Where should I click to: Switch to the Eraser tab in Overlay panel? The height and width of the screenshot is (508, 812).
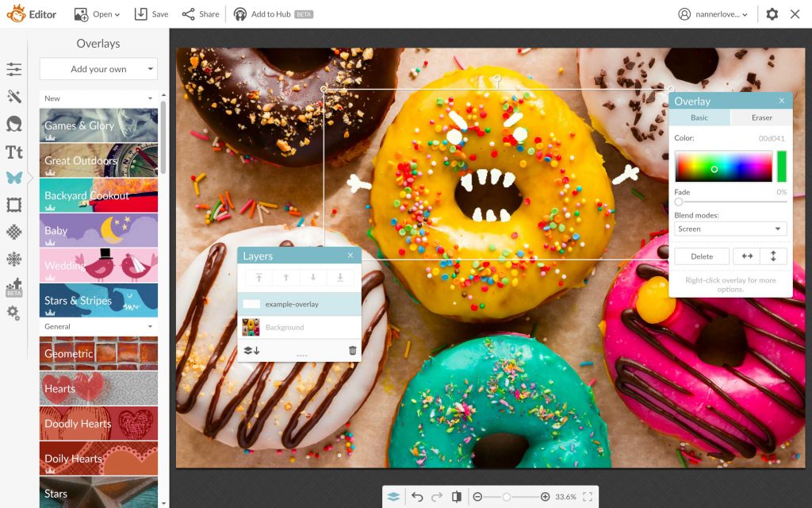coord(760,117)
